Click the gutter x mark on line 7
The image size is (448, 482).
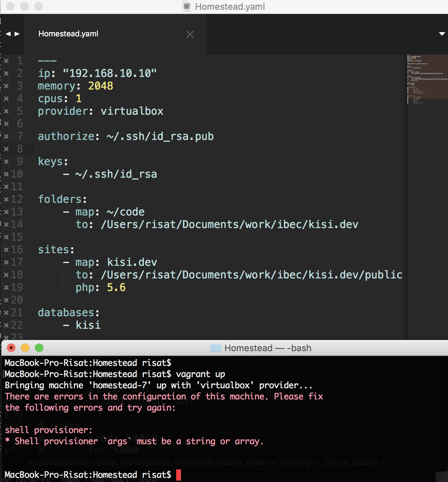6,136
